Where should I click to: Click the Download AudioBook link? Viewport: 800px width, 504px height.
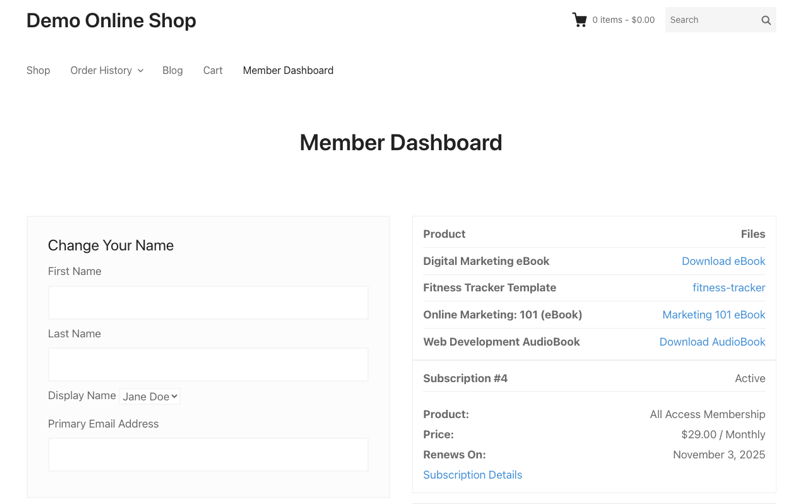point(712,342)
